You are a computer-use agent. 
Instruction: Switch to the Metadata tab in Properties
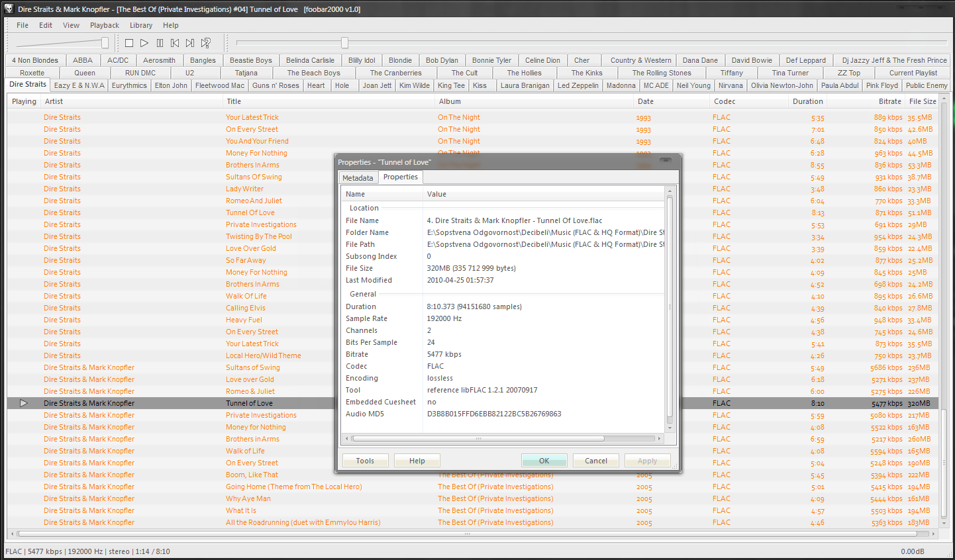click(x=358, y=178)
